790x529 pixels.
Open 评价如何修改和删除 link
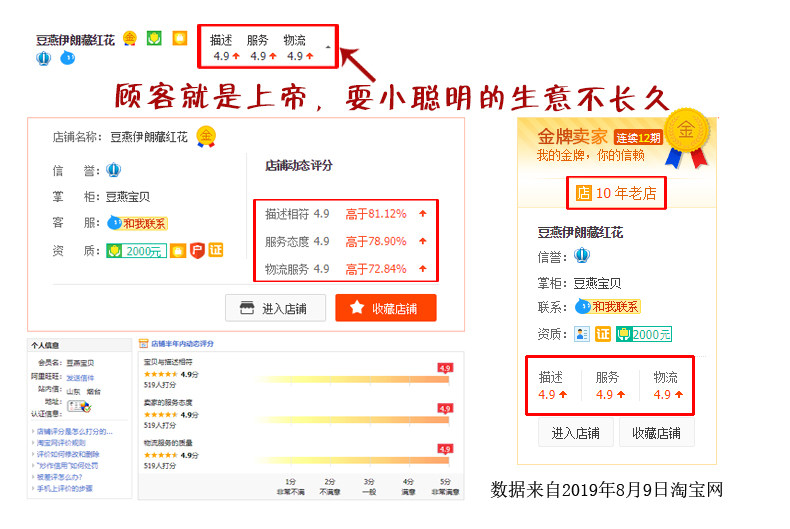point(68,454)
